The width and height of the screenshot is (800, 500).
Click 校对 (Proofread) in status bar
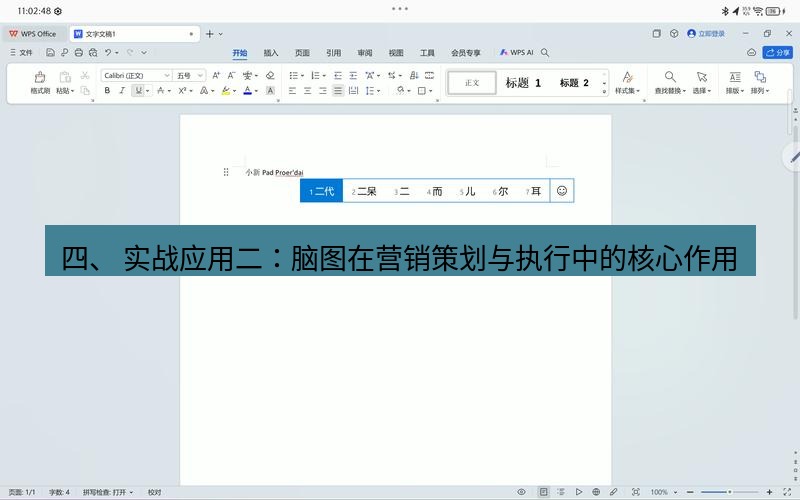(155, 492)
